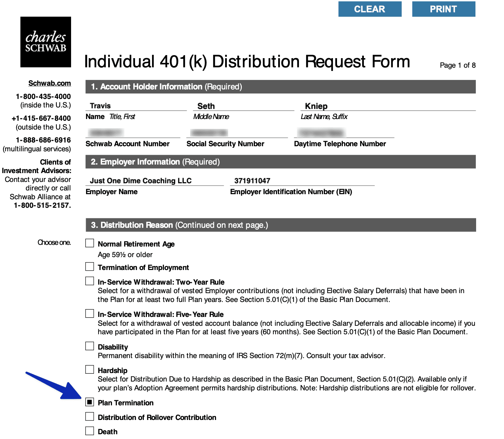The height and width of the screenshot is (439, 504).
Task: Click the last name field containing Kniep
Action: click(x=388, y=106)
